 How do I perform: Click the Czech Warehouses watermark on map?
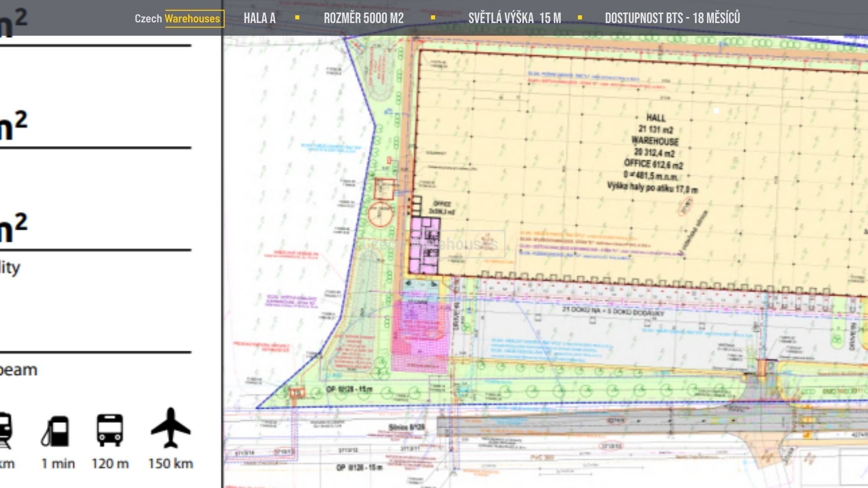[432, 244]
